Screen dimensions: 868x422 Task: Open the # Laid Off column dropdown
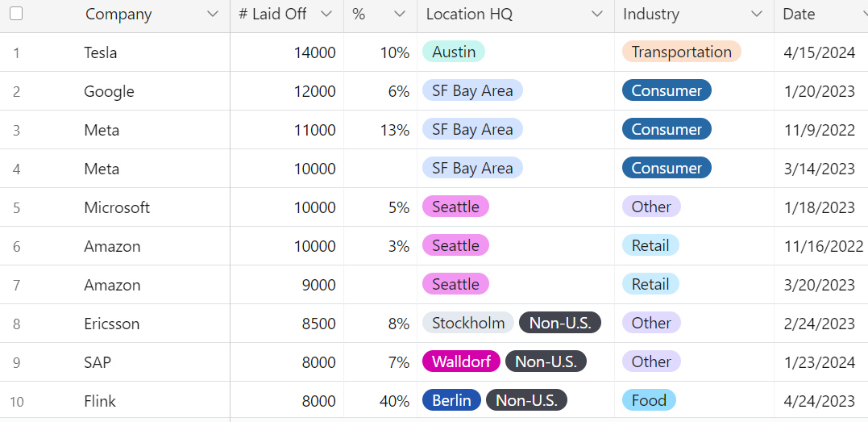click(326, 15)
